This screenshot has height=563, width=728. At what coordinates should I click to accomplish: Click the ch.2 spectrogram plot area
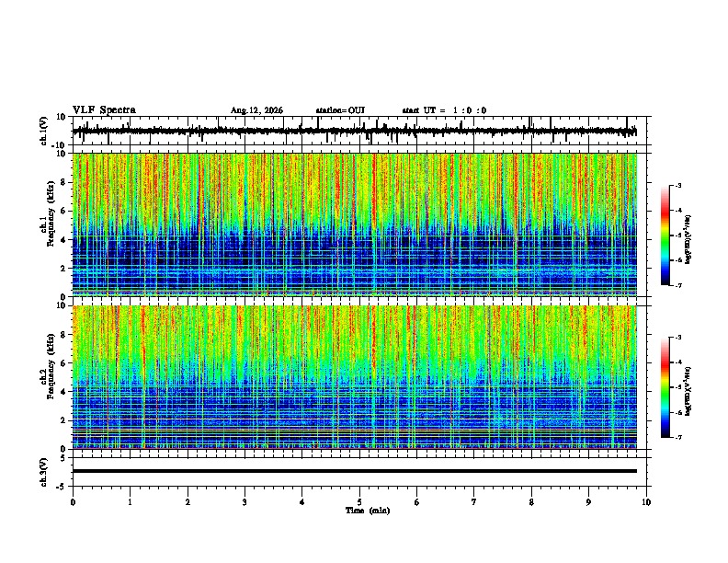pyautogui.click(x=355, y=377)
